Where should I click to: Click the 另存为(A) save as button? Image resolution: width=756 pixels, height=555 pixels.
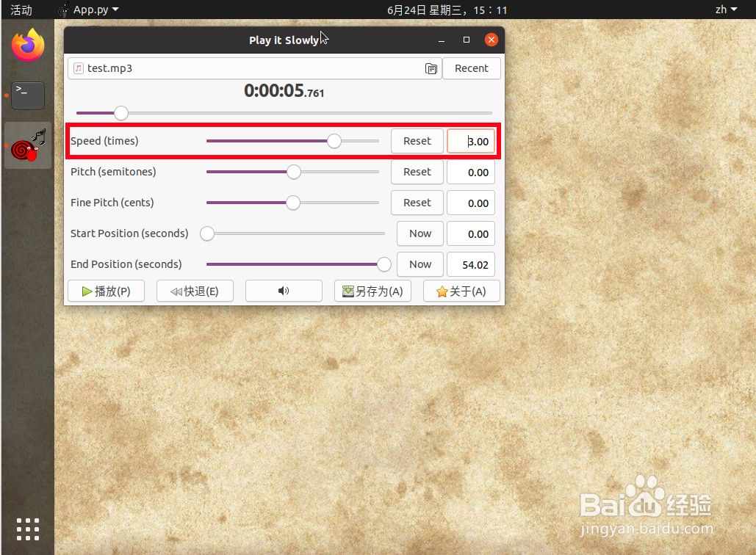[x=372, y=291]
